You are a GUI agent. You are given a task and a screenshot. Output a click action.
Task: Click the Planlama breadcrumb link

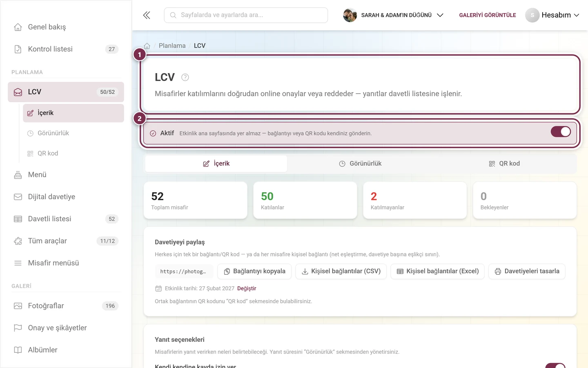(x=172, y=46)
